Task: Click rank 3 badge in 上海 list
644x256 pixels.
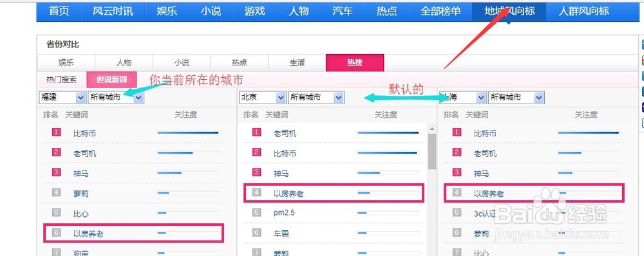Action: [457, 172]
